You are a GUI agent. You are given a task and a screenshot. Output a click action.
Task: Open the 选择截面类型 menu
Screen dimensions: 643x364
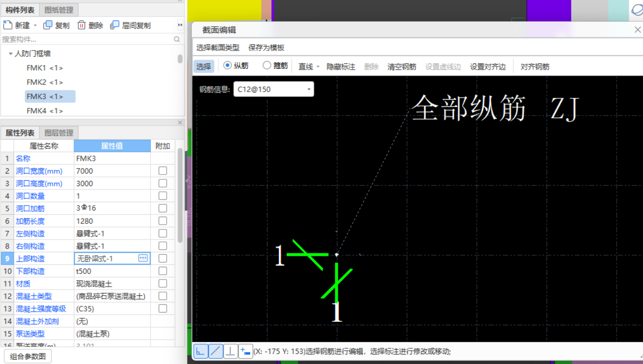tap(218, 48)
